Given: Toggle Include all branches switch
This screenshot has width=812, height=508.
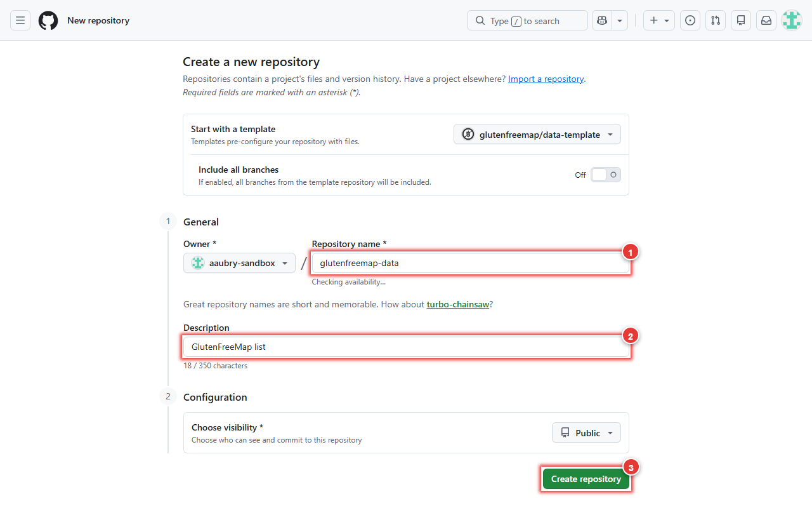Looking at the screenshot, I should coord(606,175).
